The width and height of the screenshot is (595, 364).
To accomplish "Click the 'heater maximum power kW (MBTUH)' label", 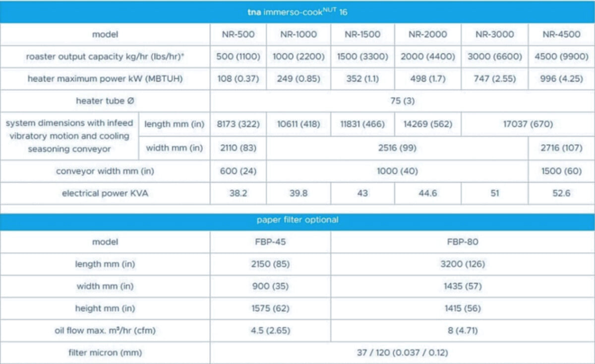I will 105,79.
